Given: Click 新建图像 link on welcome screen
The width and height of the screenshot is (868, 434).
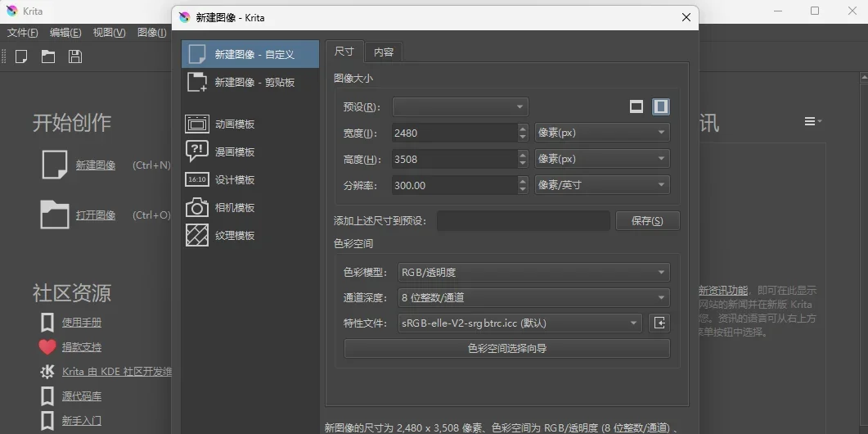Looking at the screenshot, I should [x=96, y=165].
